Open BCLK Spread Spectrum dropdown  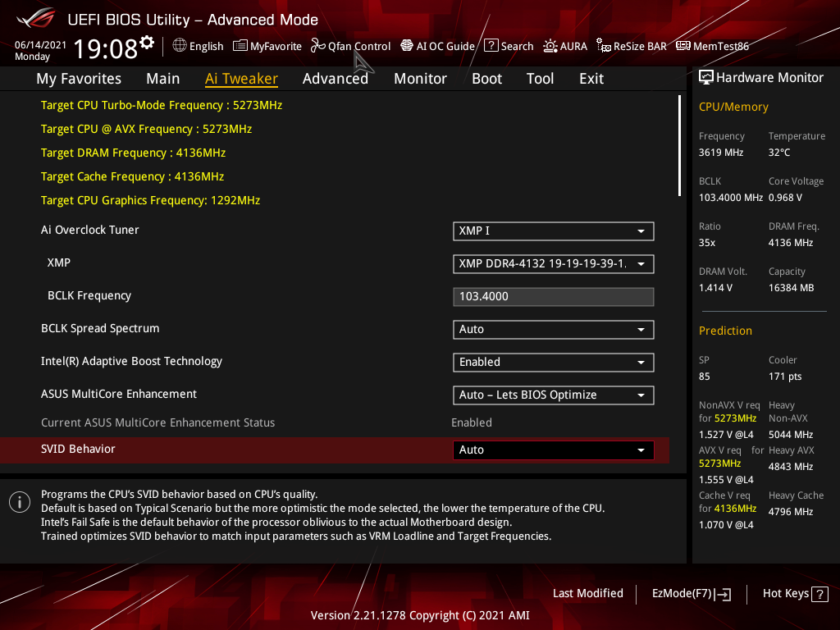(x=554, y=330)
